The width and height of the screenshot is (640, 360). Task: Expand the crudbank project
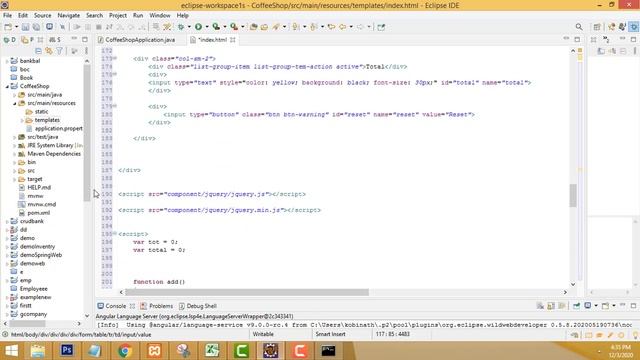click(7, 222)
